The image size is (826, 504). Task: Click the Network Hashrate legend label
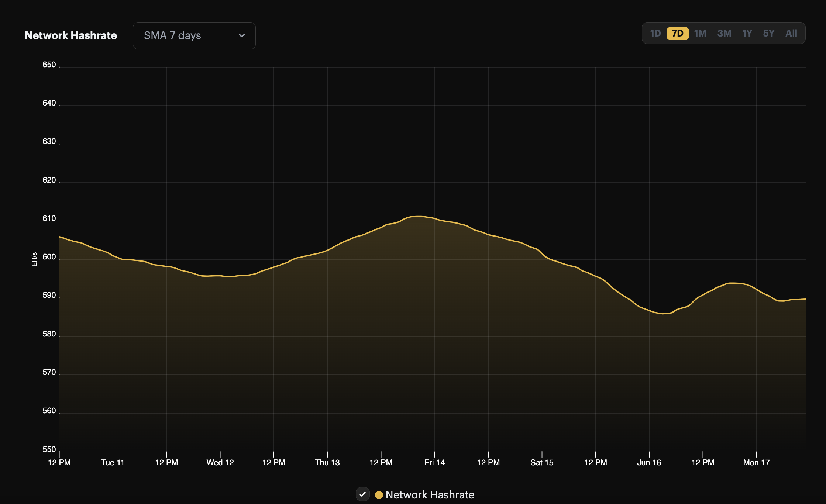click(430, 495)
